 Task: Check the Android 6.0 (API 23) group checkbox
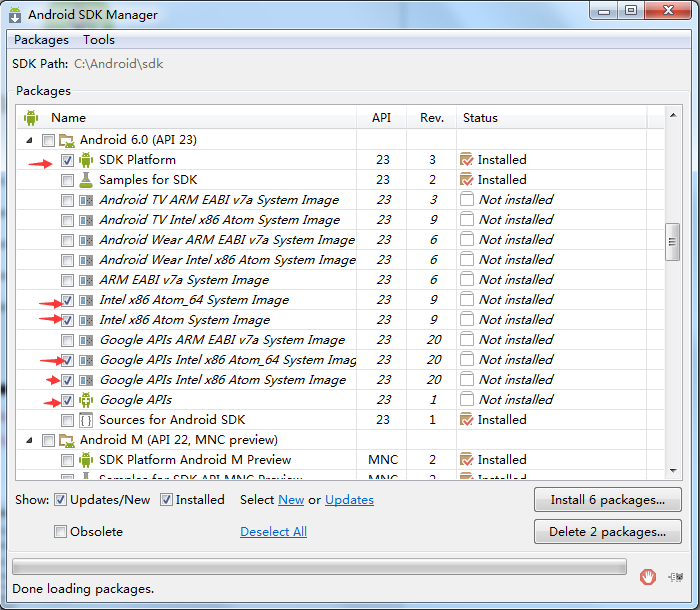tap(48, 140)
